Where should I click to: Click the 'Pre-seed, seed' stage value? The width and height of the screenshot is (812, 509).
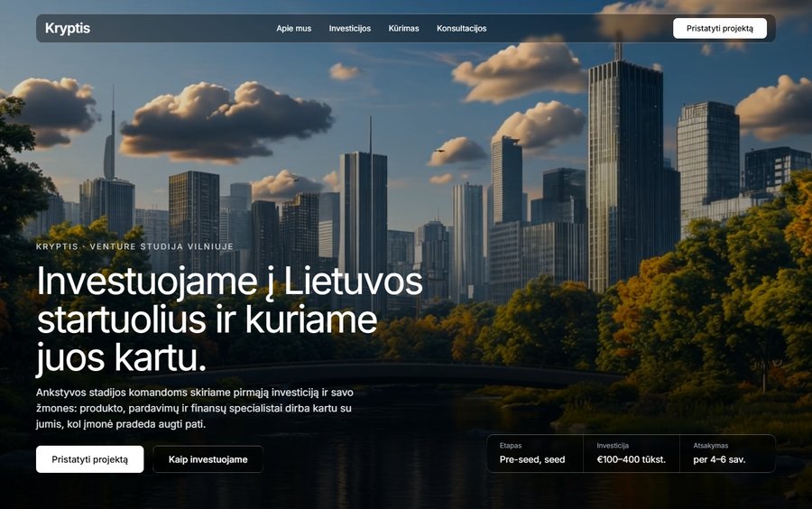[532, 459]
